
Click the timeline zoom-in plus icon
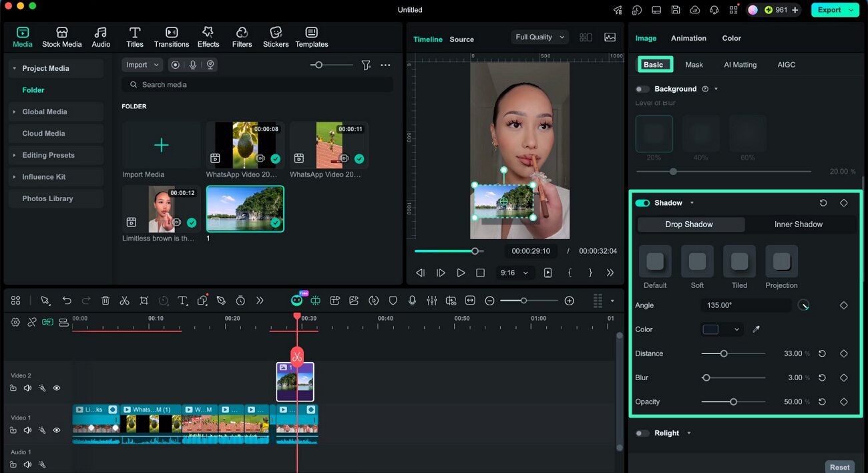pyautogui.click(x=569, y=301)
